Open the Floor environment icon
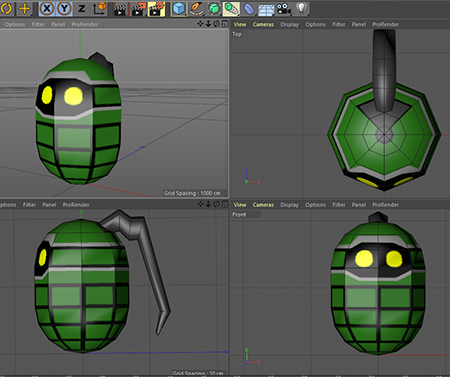 coord(266,9)
